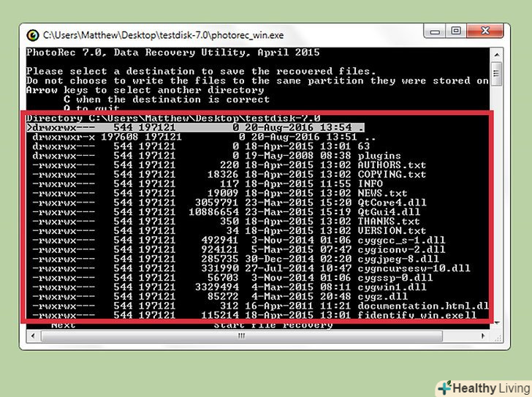532x397 pixels.
Task: Click the cygssp-0.dll file entry
Action: coord(232,278)
